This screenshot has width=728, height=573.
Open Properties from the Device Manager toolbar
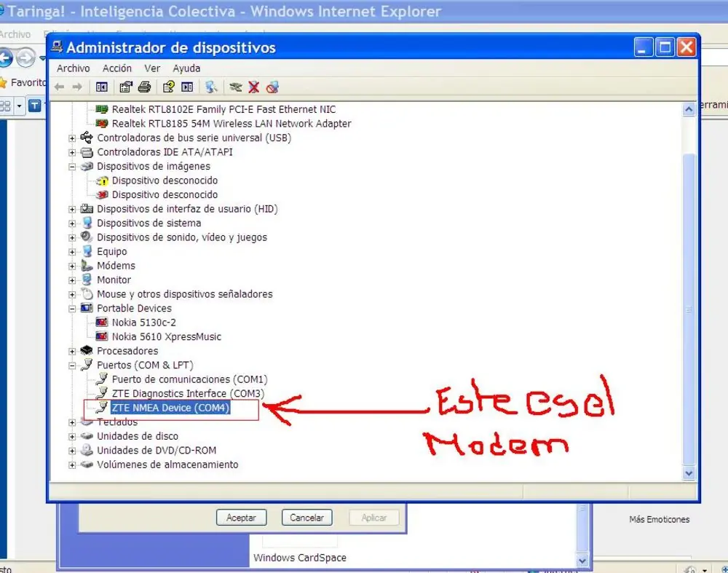point(126,87)
